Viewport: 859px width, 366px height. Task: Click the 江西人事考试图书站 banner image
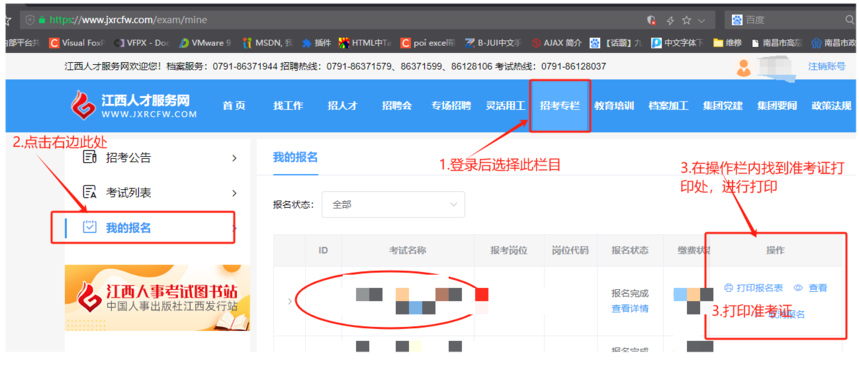pos(157,298)
